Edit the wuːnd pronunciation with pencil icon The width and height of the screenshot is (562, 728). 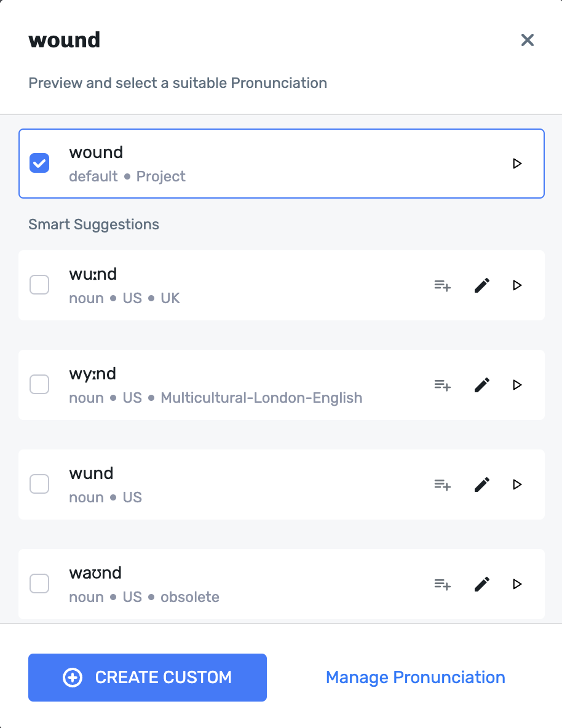(x=482, y=285)
